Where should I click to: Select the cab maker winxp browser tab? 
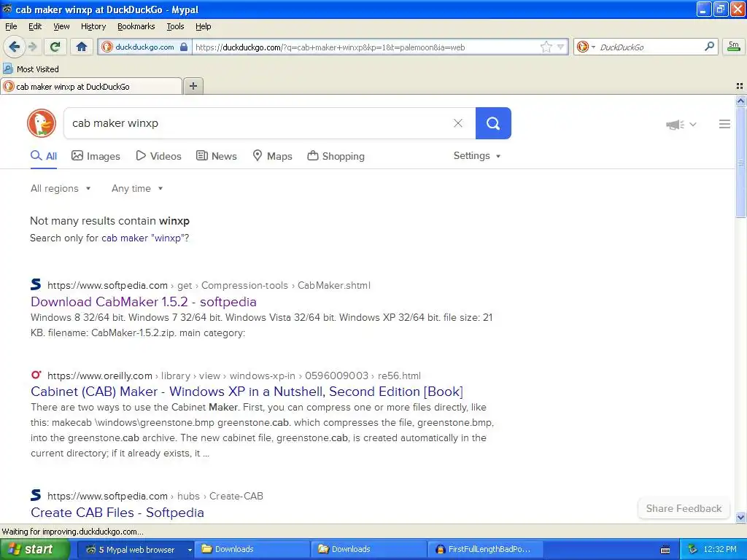[x=91, y=86]
